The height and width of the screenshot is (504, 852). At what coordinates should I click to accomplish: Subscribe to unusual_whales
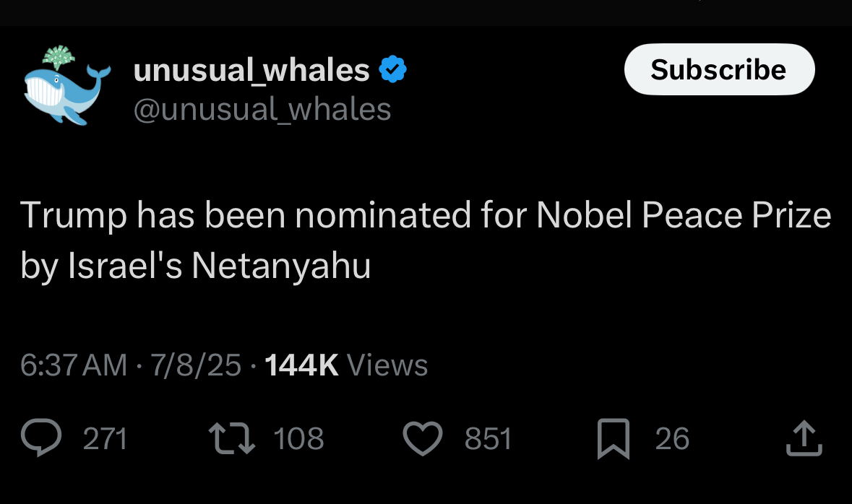point(720,69)
